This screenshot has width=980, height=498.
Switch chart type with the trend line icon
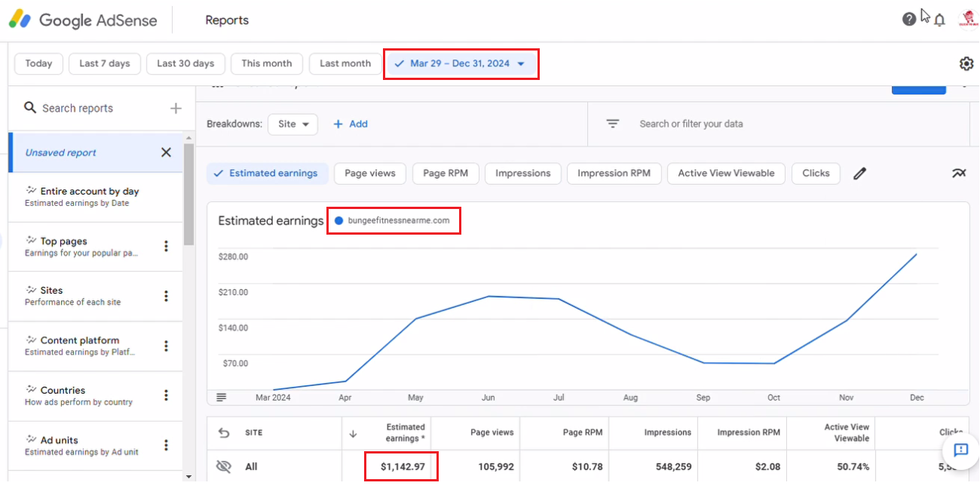point(959,173)
